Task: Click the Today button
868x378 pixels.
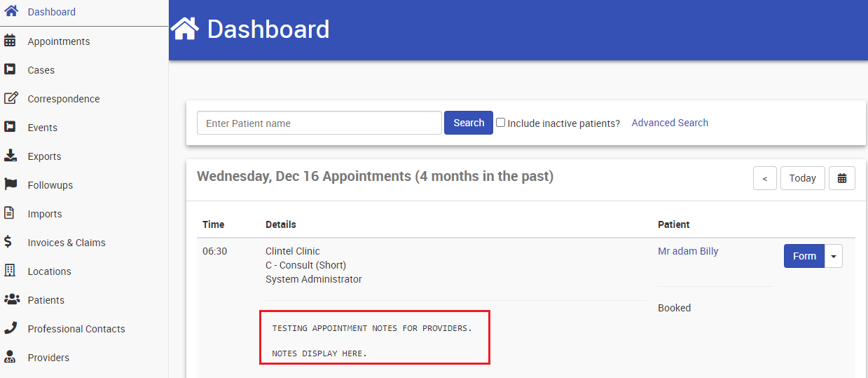Action: [803, 178]
